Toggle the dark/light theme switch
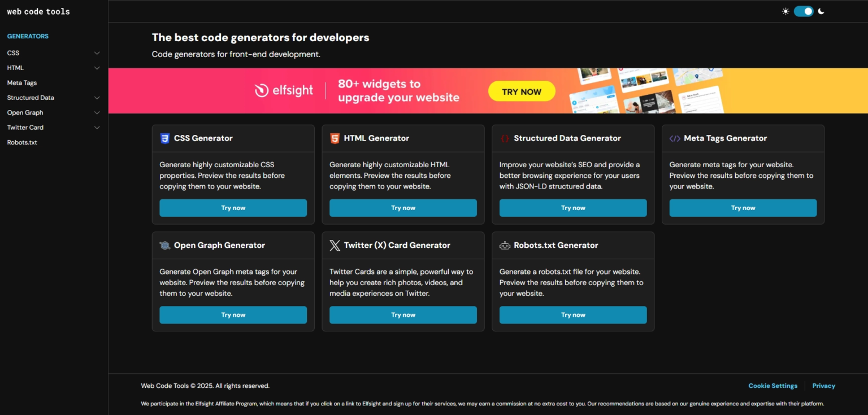 [803, 11]
